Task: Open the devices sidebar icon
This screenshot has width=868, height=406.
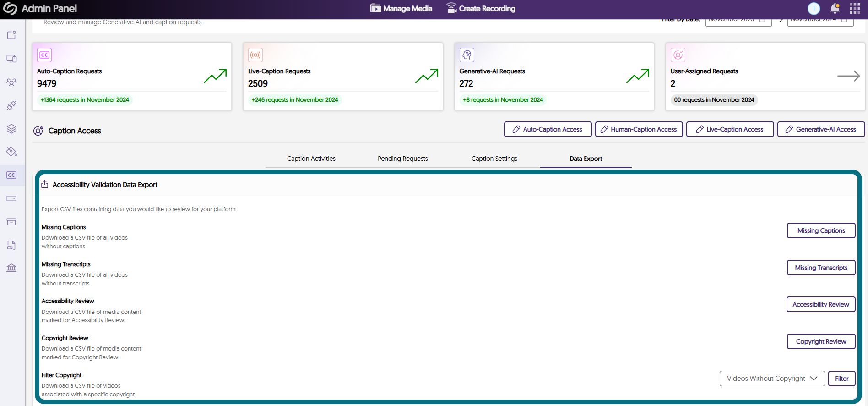Action: (11, 59)
